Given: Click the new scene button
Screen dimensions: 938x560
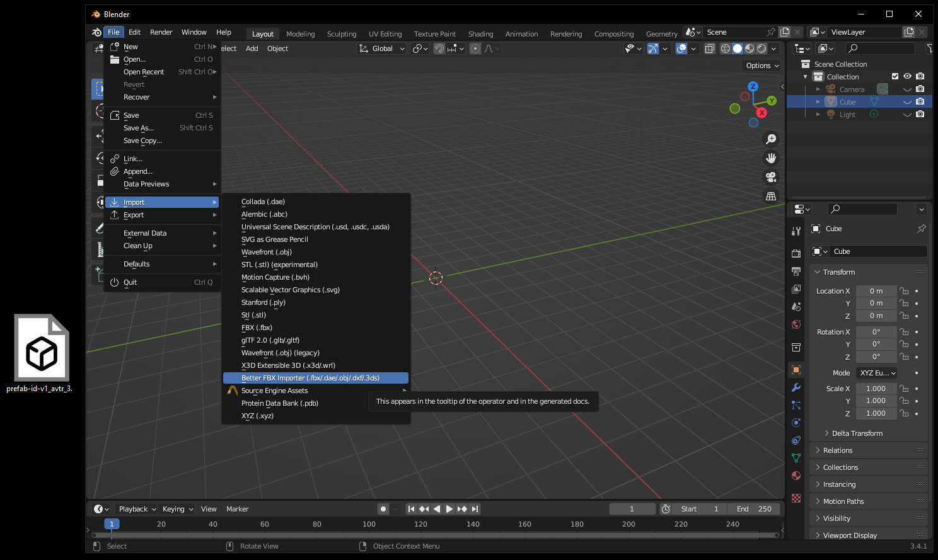Looking at the screenshot, I should [785, 32].
